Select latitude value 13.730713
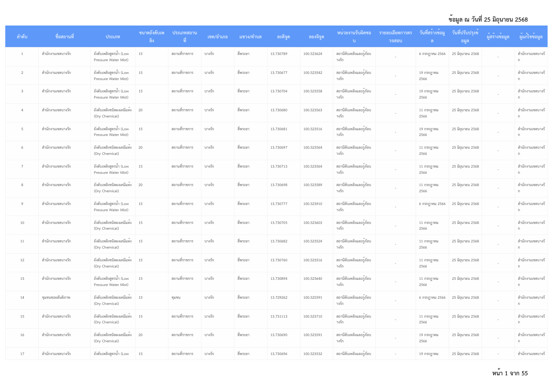The height and width of the screenshot is (392, 552). click(x=279, y=166)
